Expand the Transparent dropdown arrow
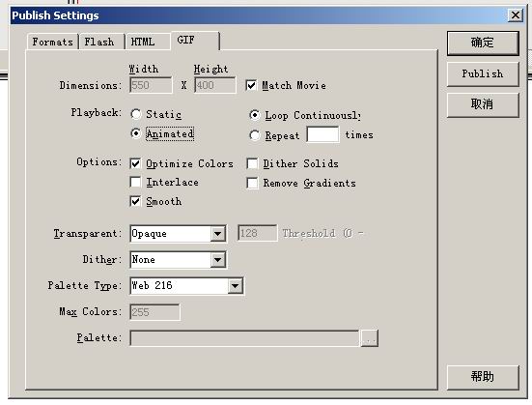 (218, 233)
